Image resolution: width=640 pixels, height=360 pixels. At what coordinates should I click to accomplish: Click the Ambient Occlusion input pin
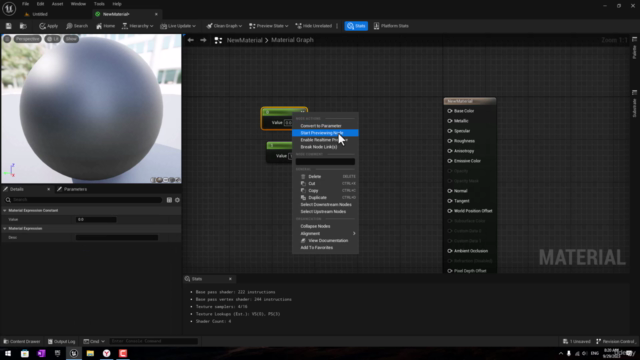(x=449, y=251)
